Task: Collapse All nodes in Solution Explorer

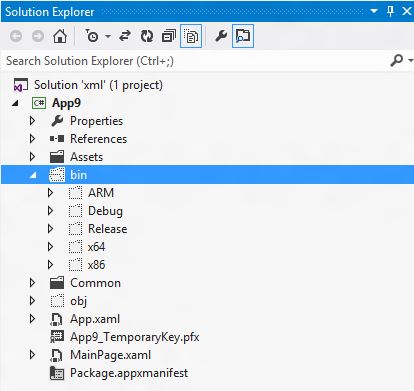Action: tap(169, 36)
